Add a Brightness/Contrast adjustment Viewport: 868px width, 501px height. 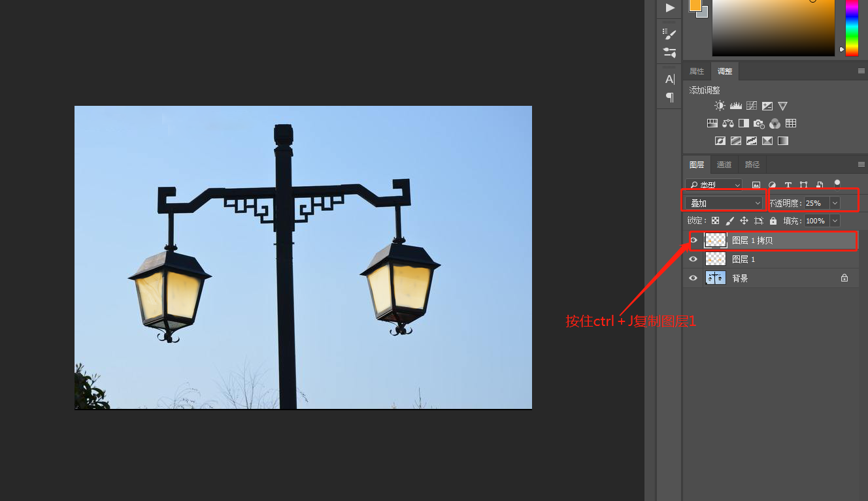(x=720, y=106)
